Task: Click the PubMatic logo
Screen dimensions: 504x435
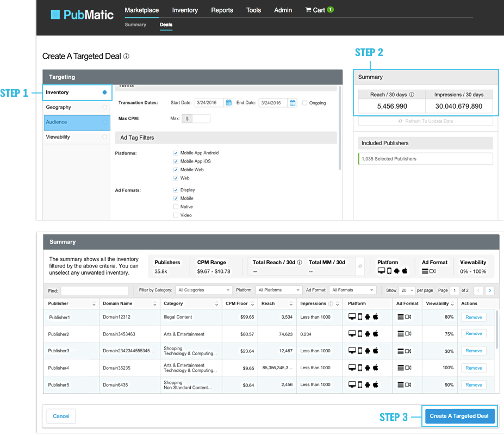Action: [82, 15]
